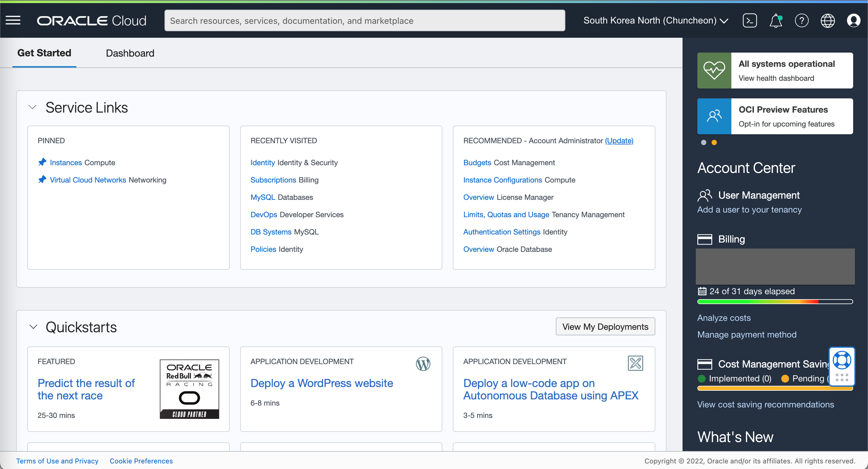This screenshot has height=469, width=868.
Task: Open the MySQL Databases link
Action: 263,197
